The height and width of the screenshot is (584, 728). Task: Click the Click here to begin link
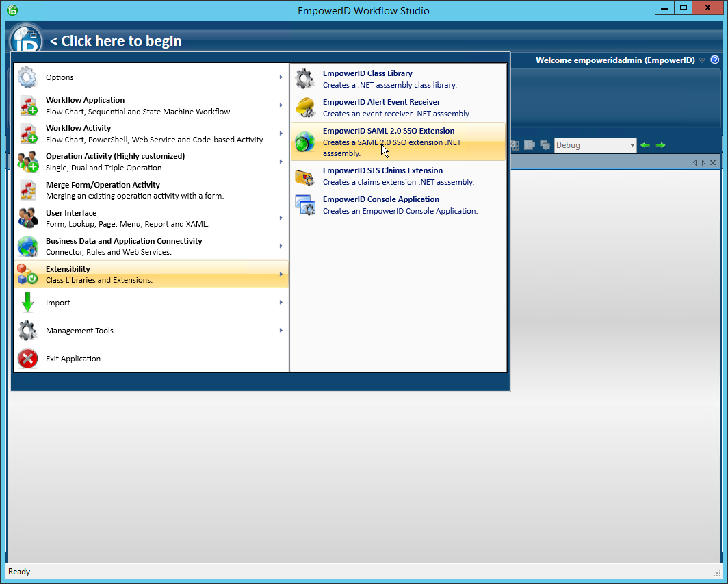[x=115, y=40]
